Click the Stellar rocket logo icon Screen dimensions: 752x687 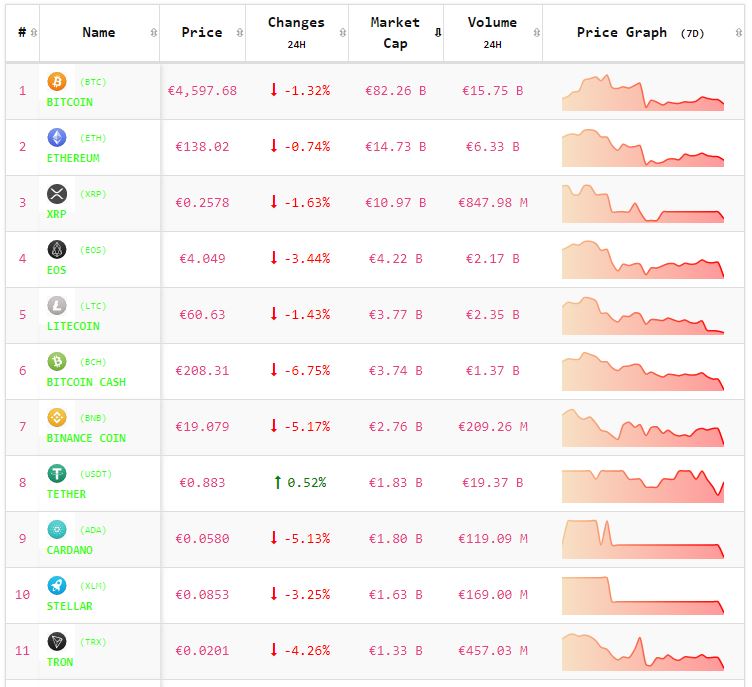(x=57, y=586)
